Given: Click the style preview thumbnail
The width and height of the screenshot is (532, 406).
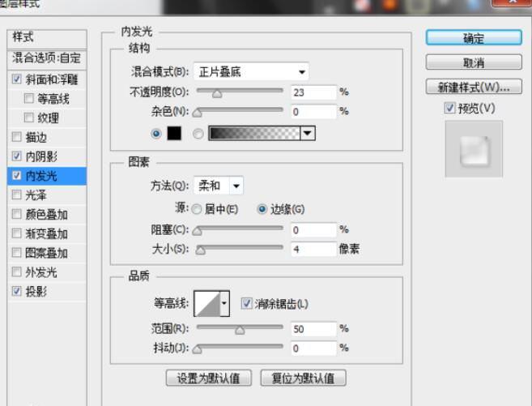Looking at the screenshot, I should point(474,149).
